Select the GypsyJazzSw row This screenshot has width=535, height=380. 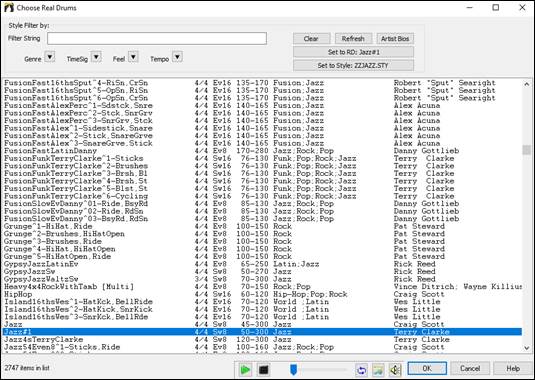(x=262, y=272)
